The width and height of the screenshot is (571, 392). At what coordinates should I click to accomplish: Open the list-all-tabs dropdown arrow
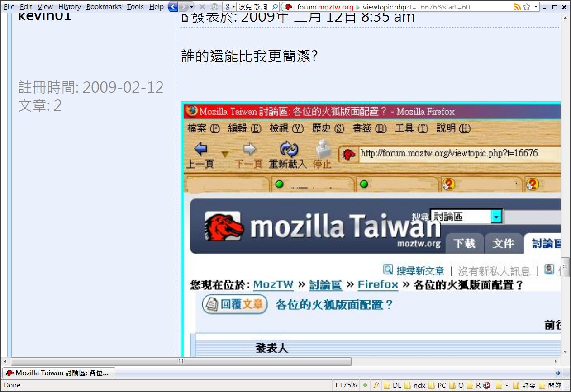pyautogui.click(x=566, y=373)
